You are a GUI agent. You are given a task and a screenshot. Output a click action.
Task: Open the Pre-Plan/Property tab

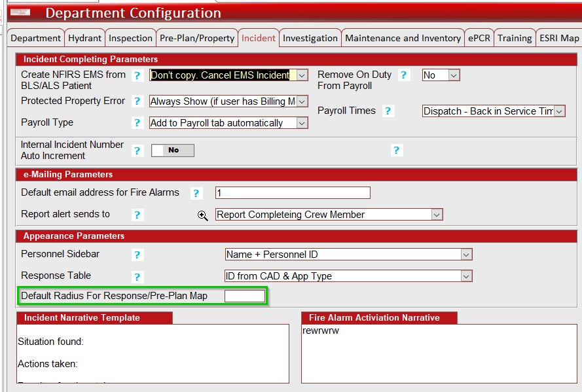(x=197, y=38)
